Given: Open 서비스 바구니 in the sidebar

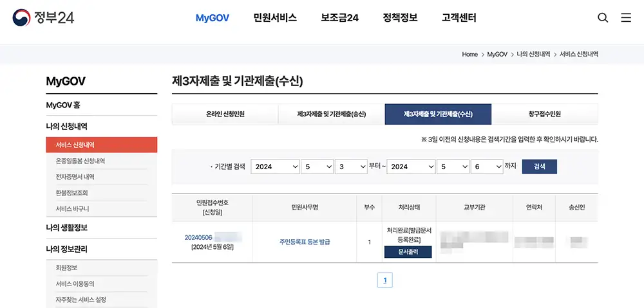Looking at the screenshot, I should click(x=72, y=209).
